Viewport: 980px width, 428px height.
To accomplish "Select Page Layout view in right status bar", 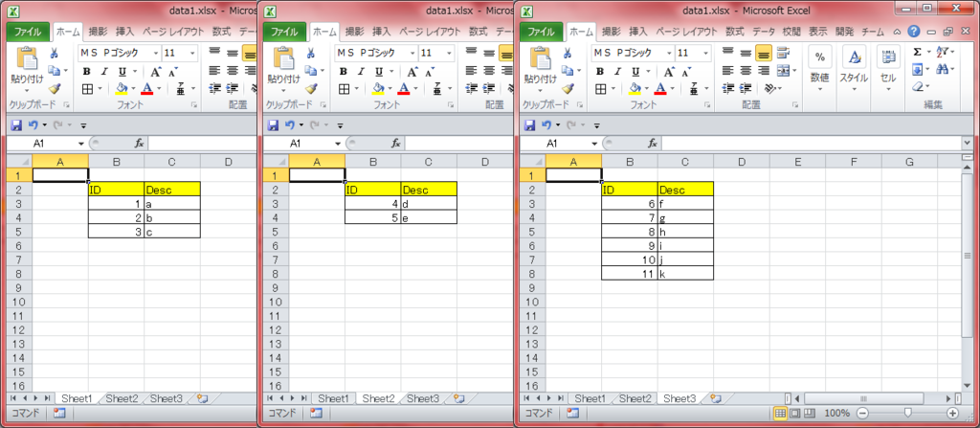I will pyautogui.click(x=795, y=414).
